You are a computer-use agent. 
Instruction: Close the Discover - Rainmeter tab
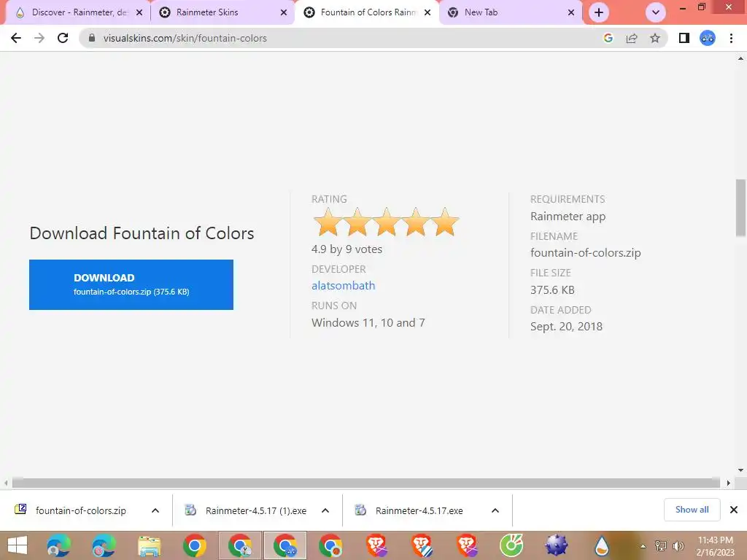139,12
